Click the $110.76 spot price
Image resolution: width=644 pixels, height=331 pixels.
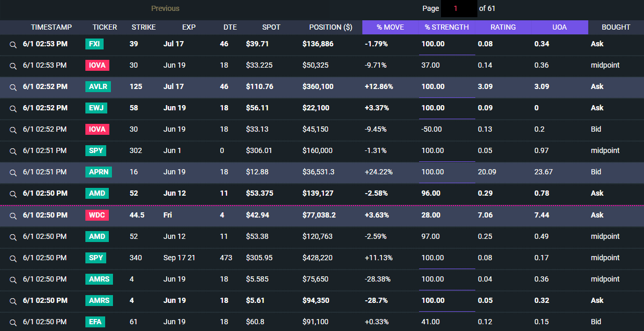click(x=260, y=86)
